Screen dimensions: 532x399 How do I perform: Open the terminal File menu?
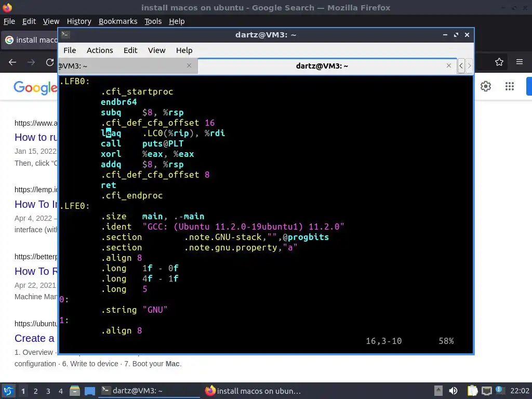(70, 50)
